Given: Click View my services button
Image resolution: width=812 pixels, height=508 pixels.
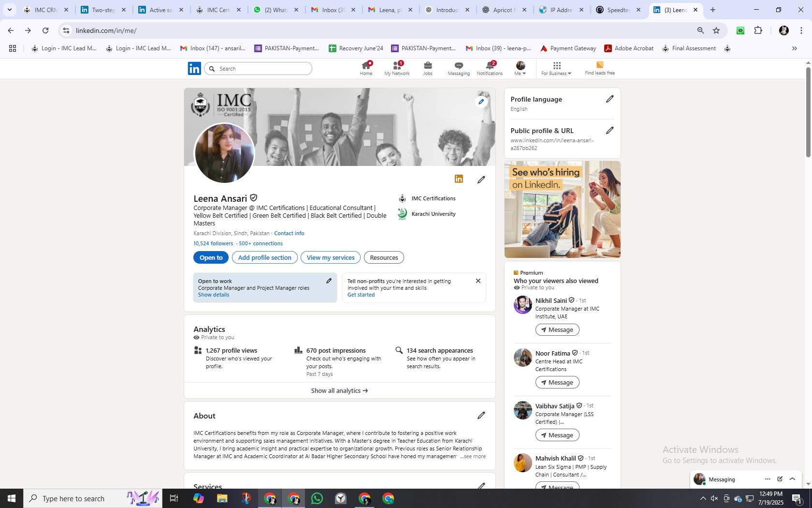Looking at the screenshot, I should 331,257.
